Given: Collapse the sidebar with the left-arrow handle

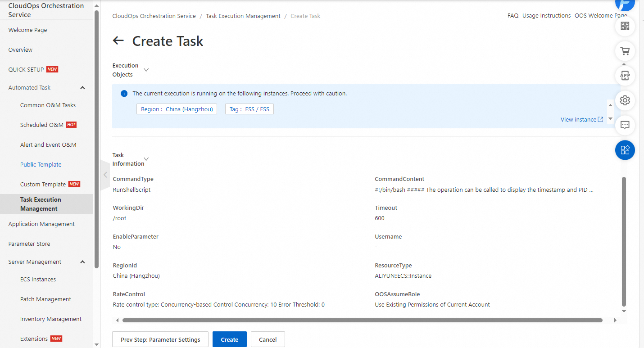Looking at the screenshot, I should (x=105, y=175).
